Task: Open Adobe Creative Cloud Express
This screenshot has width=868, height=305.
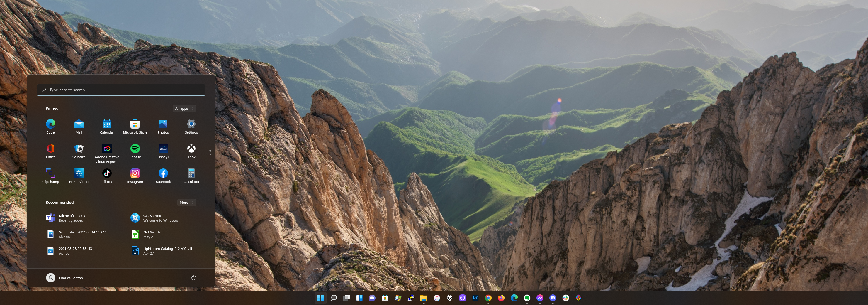Action: (107, 149)
